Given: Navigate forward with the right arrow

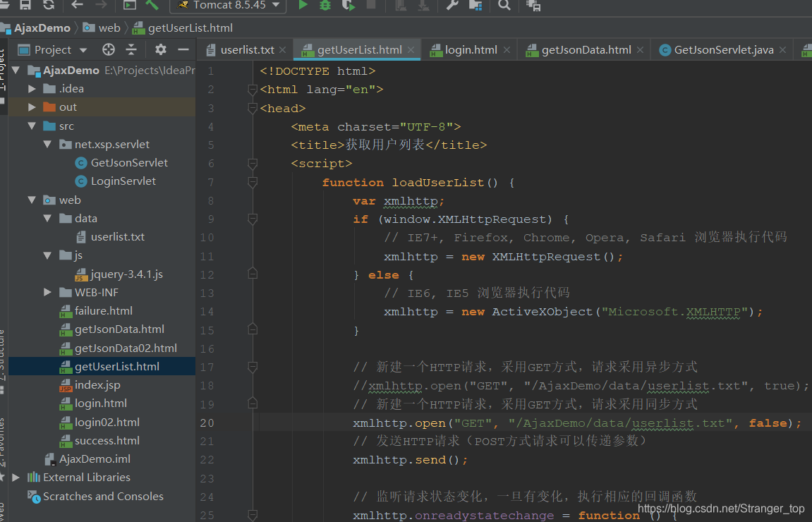Looking at the screenshot, I should (x=102, y=5).
